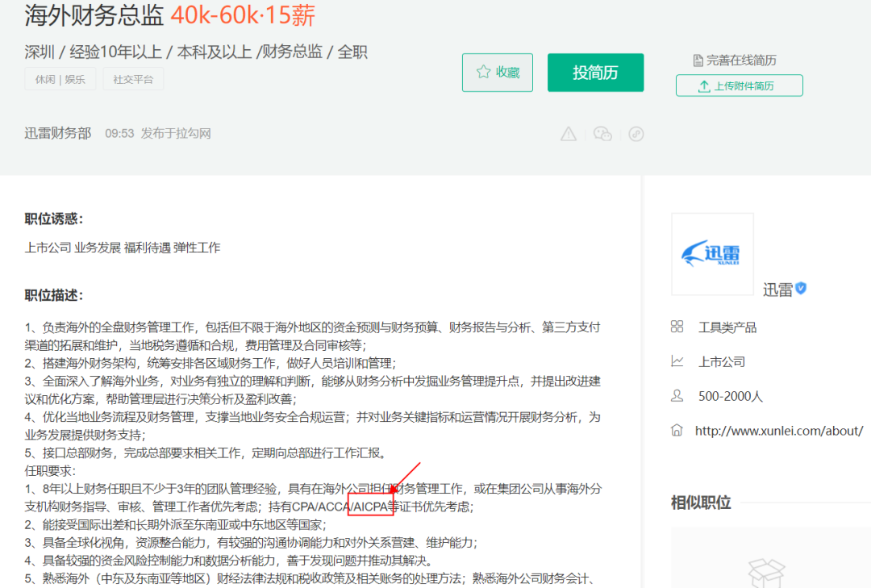Click the 相似职位 heading

pos(701,503)
